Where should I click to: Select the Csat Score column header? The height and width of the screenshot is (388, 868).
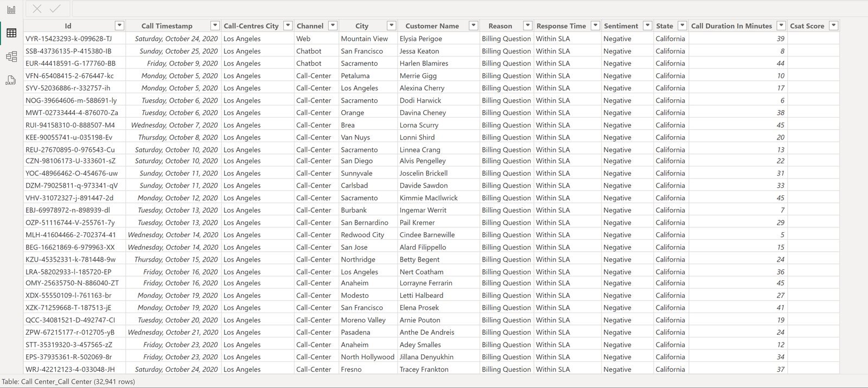[x=807, y=26]
